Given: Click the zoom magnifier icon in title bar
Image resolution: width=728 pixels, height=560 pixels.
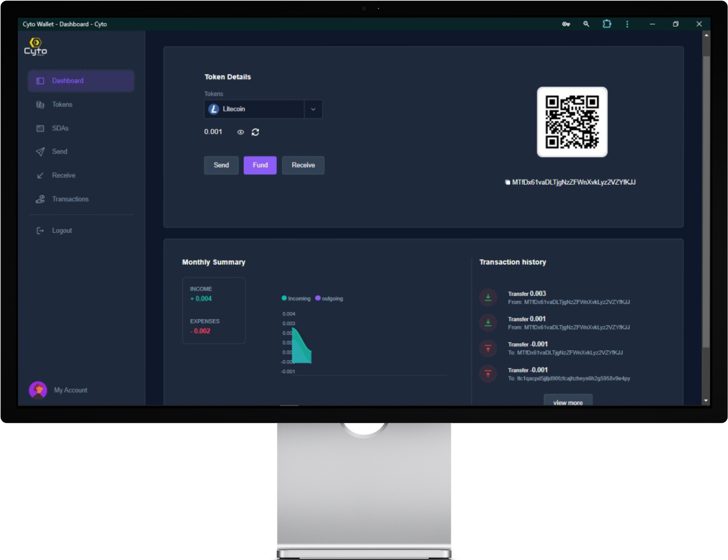Looking at the screenshot, I should click(x=586, y=24).
